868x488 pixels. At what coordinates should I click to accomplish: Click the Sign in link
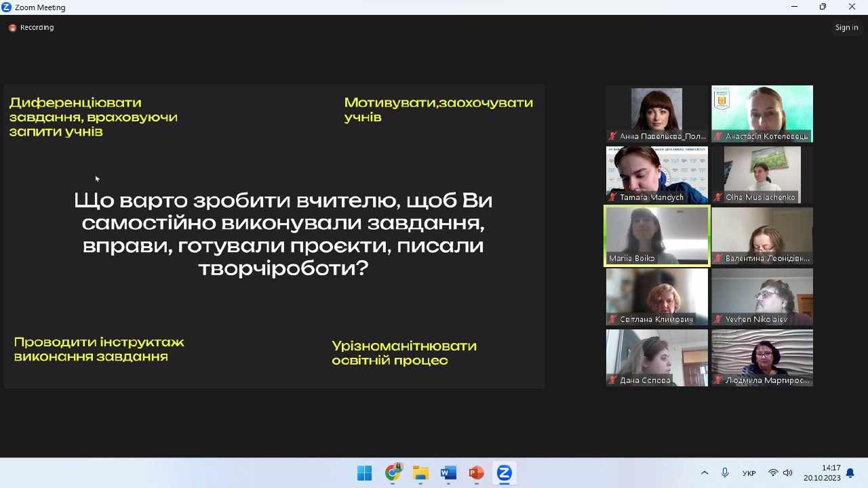point(846,28)
